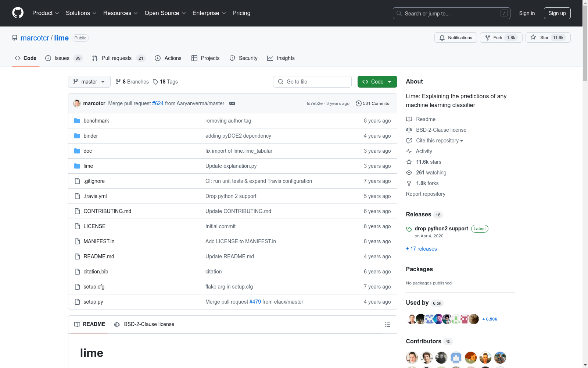The height and width of the screenshot is (368, 588).
Task: Open the doc folder
Action: coord(87,151)
